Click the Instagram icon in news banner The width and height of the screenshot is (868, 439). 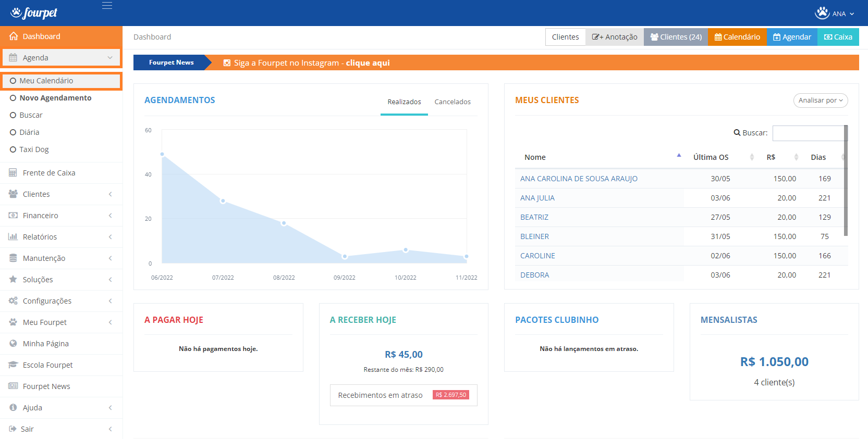(x=227, y=63)
